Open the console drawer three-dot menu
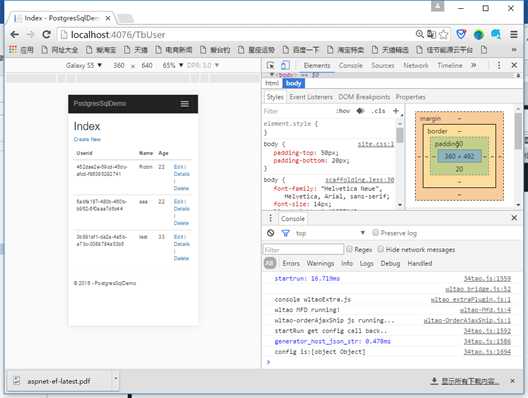528x398 pixels. [x=270, y=219]
